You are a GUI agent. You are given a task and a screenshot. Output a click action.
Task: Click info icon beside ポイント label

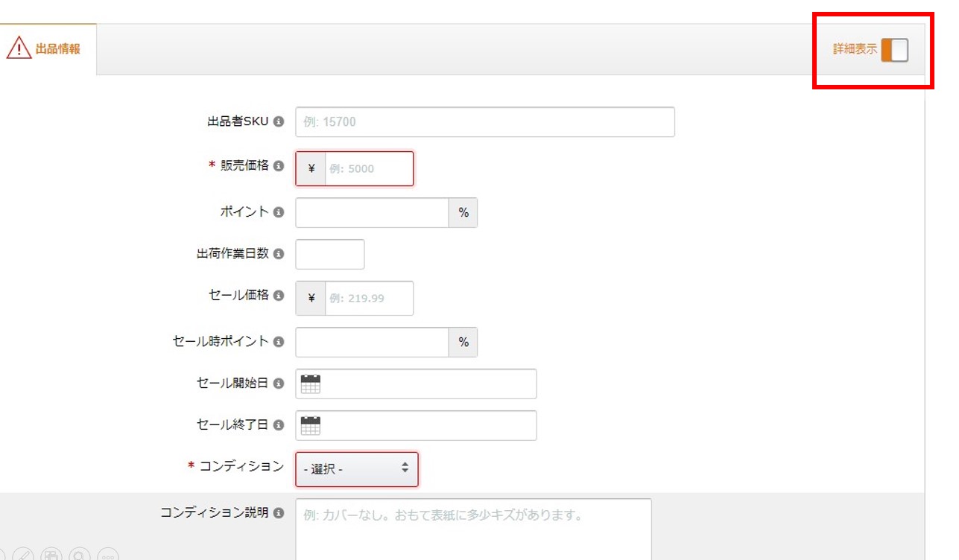[279, 211]
